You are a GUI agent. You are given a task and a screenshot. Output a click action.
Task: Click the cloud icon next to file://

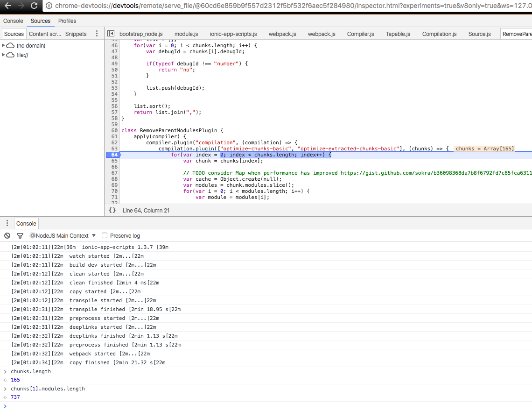pos(11,55)
